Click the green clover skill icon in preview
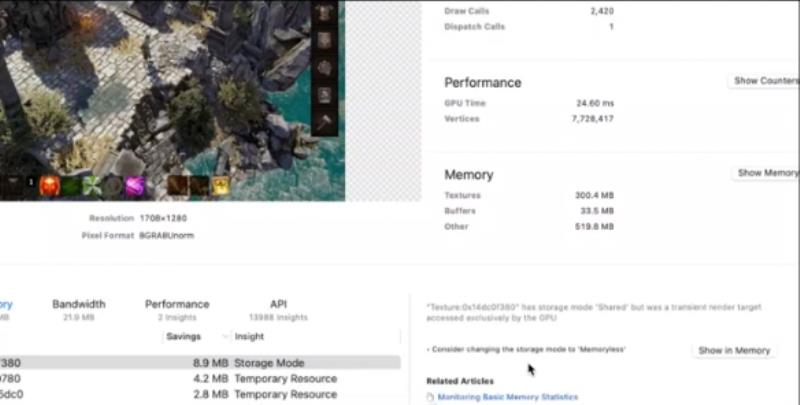This screenshot has height=405, width=800. (x=92, y=185)
